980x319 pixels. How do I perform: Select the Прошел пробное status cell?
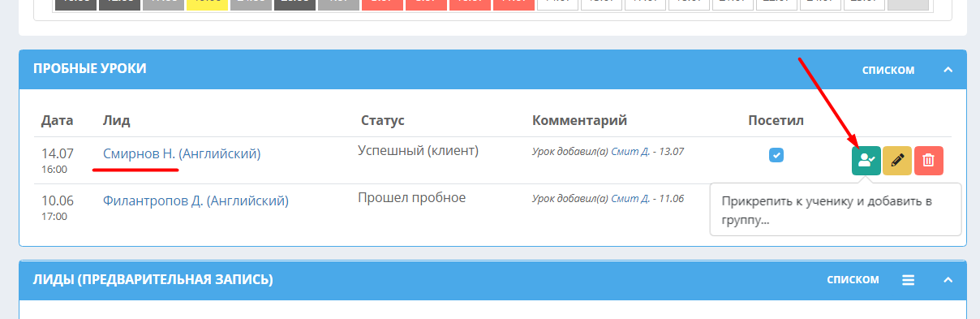(412, 198)
